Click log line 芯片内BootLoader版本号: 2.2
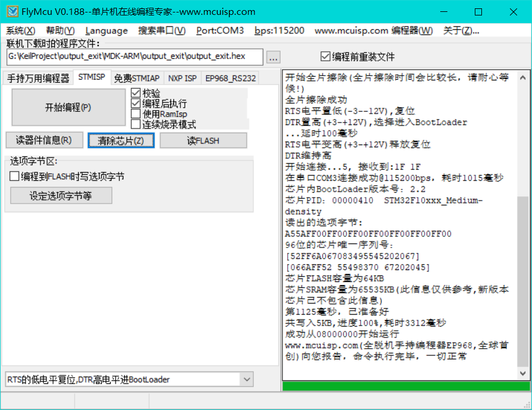This screenshot has width=532, height=410. click(x=355, y=189)
